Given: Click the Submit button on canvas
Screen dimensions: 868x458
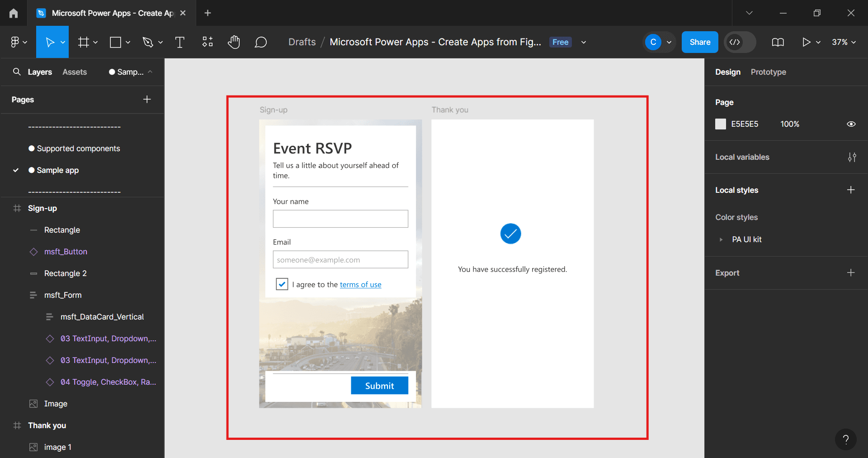Looking at the screenshot, I should pyautogui.click(x=379, y=386).
